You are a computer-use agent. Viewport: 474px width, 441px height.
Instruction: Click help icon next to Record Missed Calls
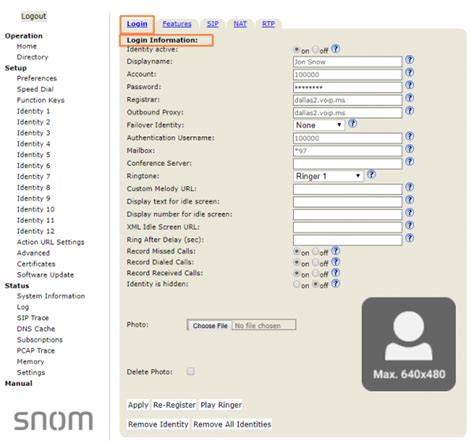tap(336, 251)
